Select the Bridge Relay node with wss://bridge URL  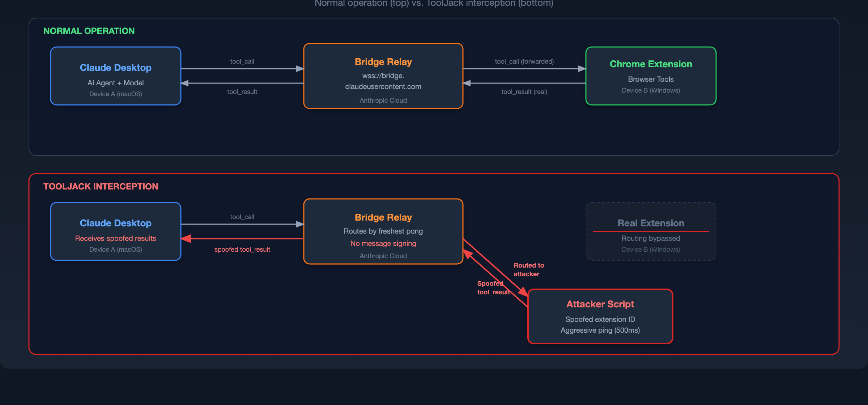click(x=383, y=76)
